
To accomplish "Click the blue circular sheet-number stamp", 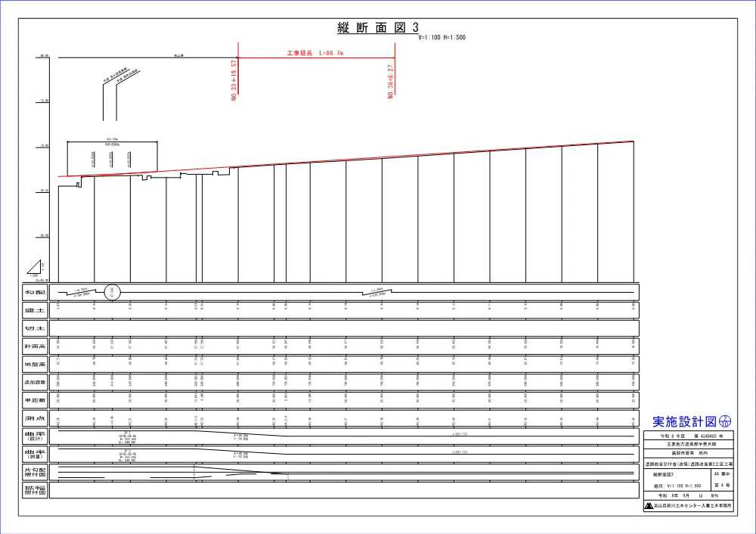I will click(725, 421).
